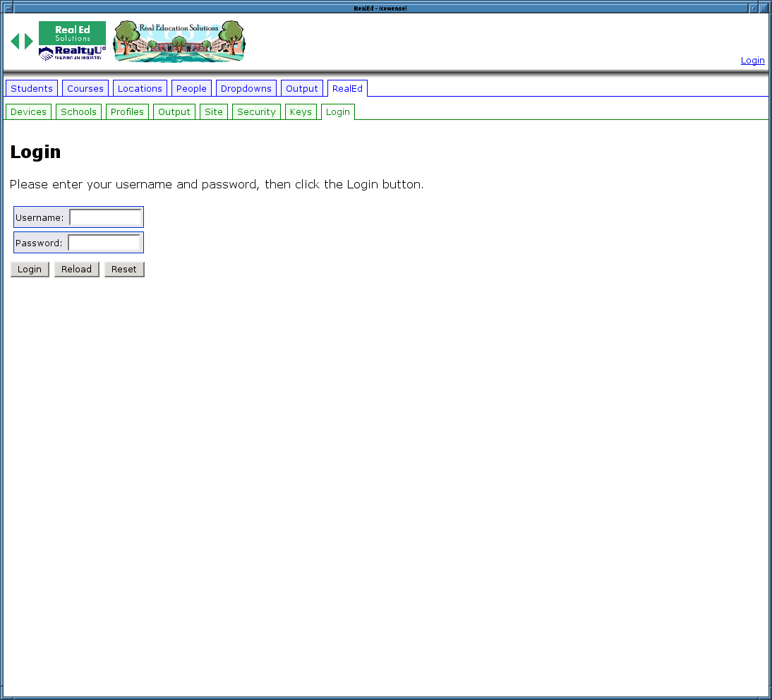Click the green forward arrow icon
The height and width of the screenshot is (700, 772).
click(x=28, y=42)
